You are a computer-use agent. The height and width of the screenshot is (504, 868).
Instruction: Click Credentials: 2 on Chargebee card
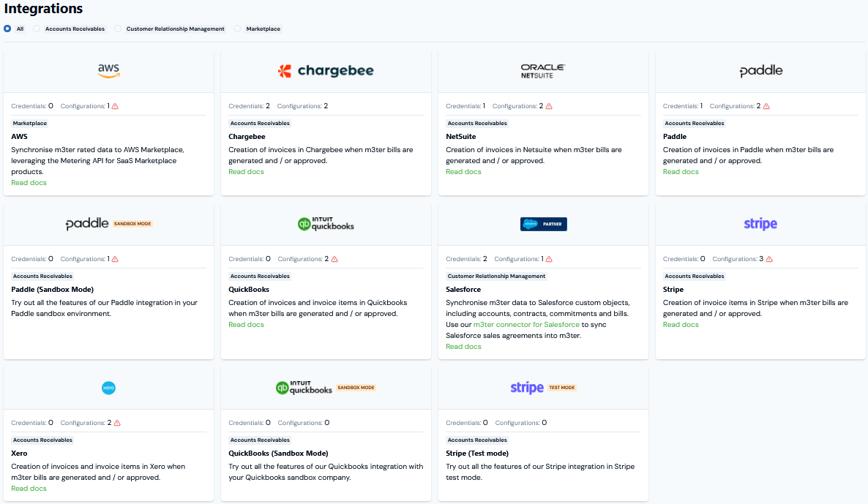pyautogui.click(x=249, y=106)
